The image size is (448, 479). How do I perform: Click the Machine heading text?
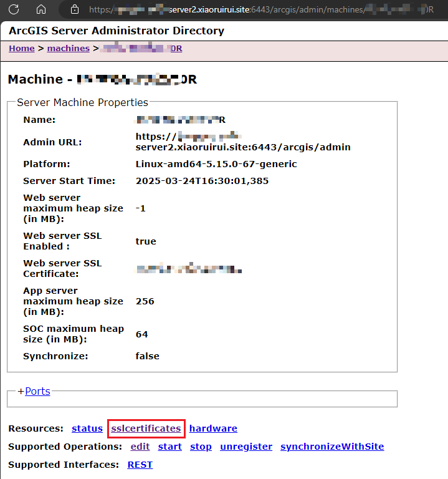click(x=102, y=79)
